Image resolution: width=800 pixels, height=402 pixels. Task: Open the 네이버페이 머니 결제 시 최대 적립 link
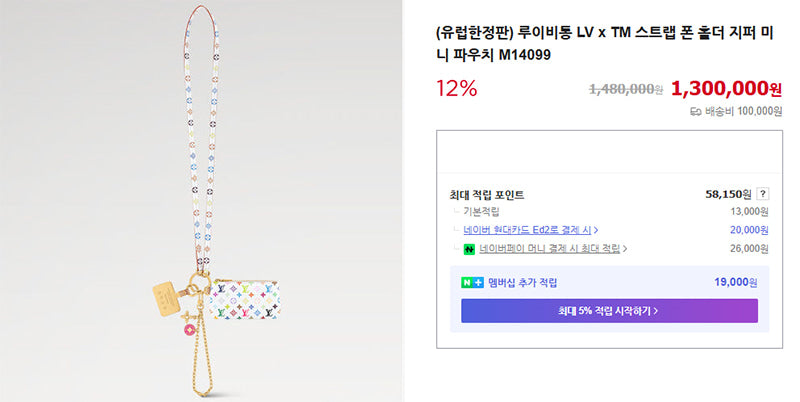[549, 249]
